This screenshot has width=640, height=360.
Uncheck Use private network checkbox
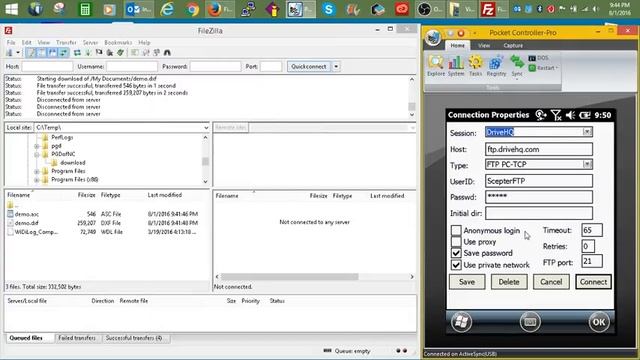pos(456,265)
